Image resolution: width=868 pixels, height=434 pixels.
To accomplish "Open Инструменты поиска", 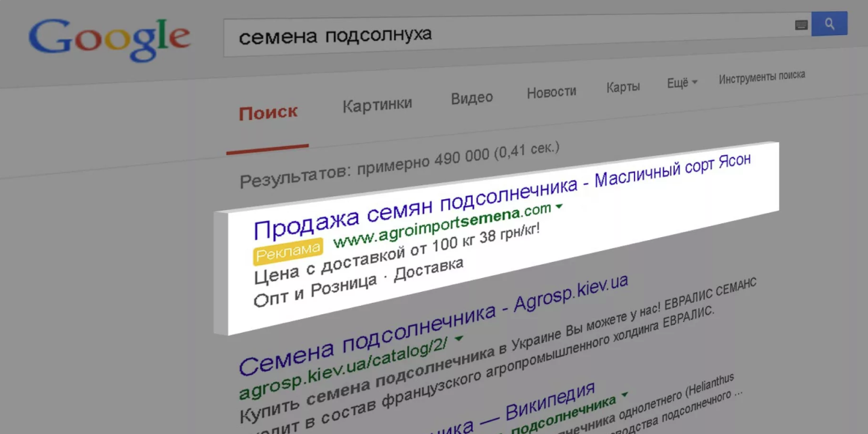I will [x=762, y=77].
